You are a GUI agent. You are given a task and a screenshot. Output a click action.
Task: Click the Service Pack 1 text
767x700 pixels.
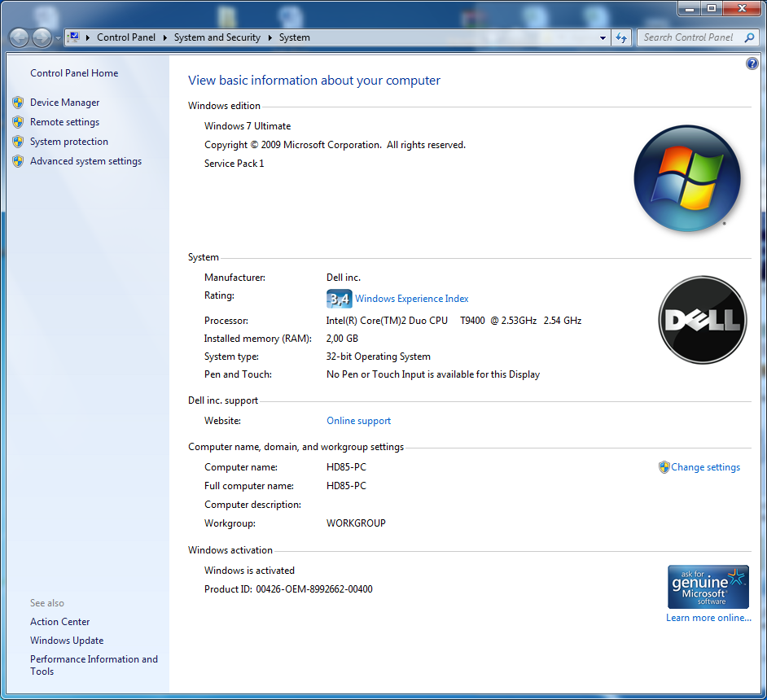pos(234,164)
